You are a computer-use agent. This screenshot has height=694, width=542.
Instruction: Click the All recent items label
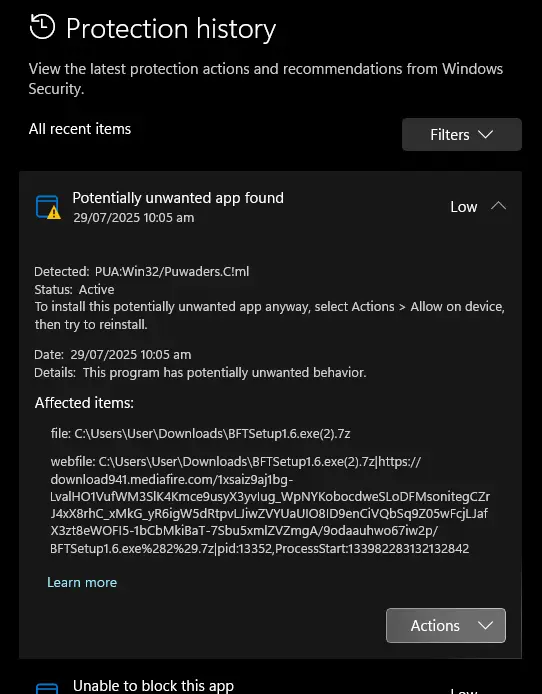coord(80,129)
